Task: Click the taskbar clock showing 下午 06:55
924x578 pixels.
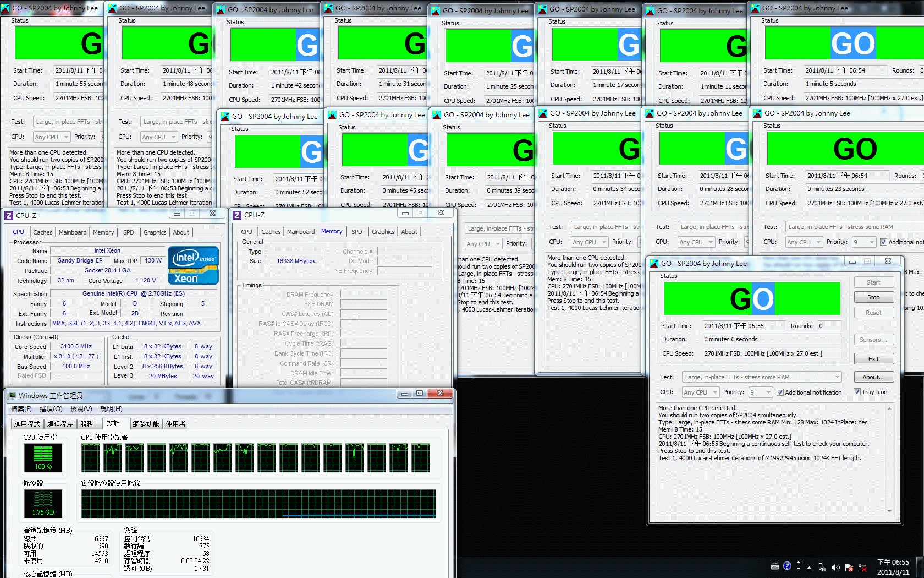Action: point(893,567)
